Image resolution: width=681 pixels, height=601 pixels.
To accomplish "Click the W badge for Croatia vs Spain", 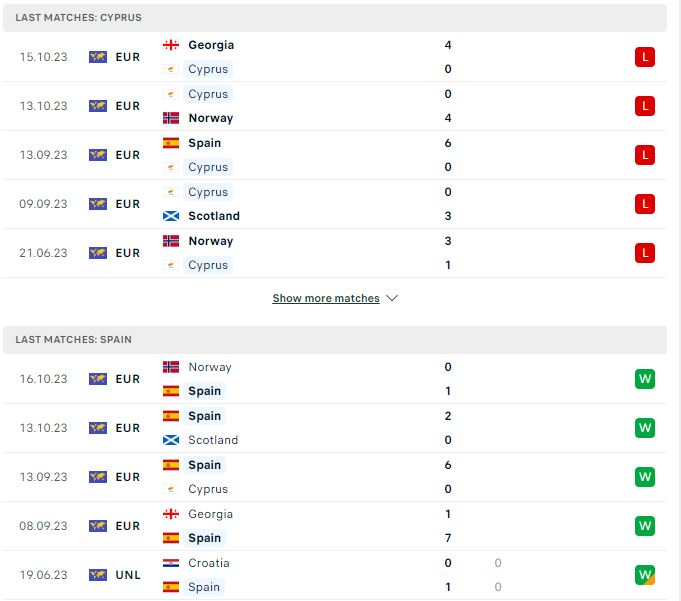I will point(645,575).
